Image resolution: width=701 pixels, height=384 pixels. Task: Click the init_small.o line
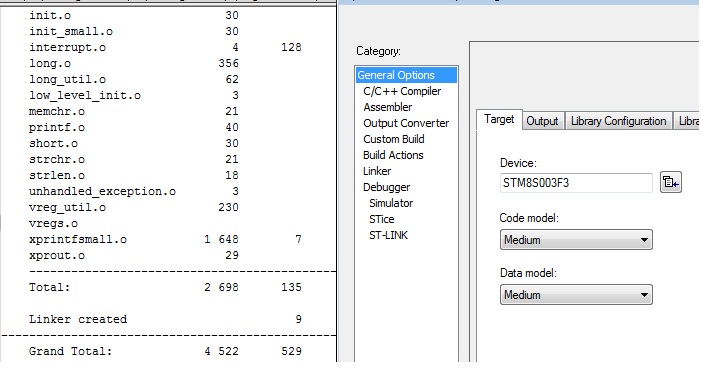click(71, 31)
